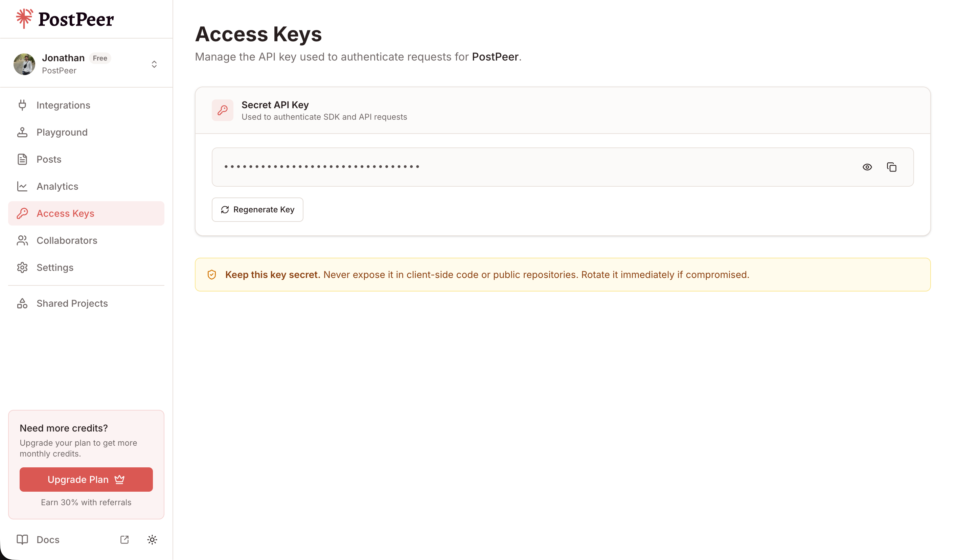
Task: Go to the Posts section
Action: [x=49, y=159]
